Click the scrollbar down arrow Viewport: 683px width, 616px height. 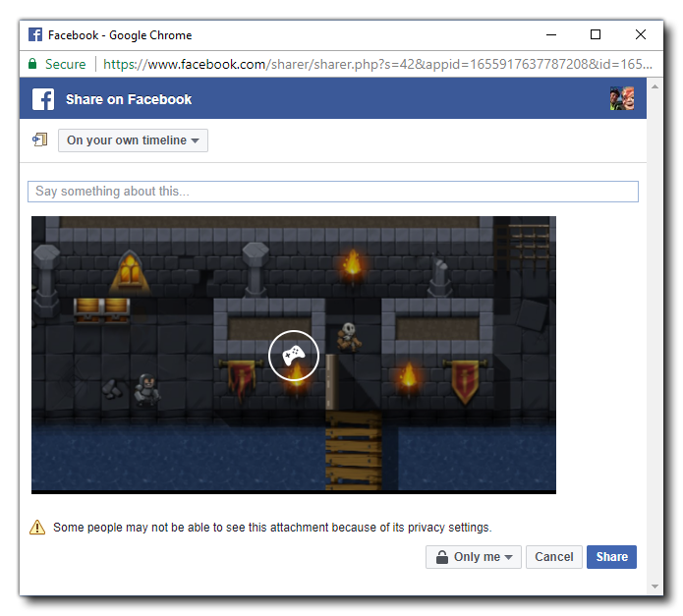tap(655, 587)
